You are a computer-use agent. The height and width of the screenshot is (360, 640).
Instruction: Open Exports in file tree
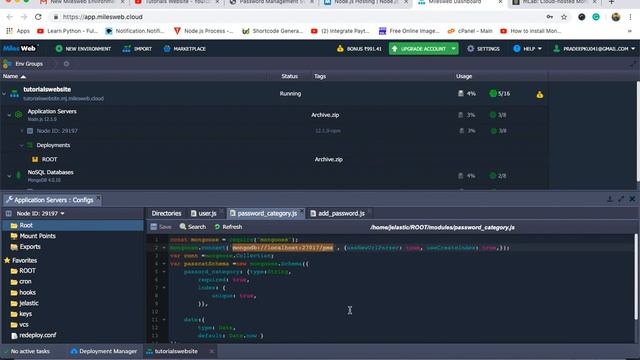30,247
